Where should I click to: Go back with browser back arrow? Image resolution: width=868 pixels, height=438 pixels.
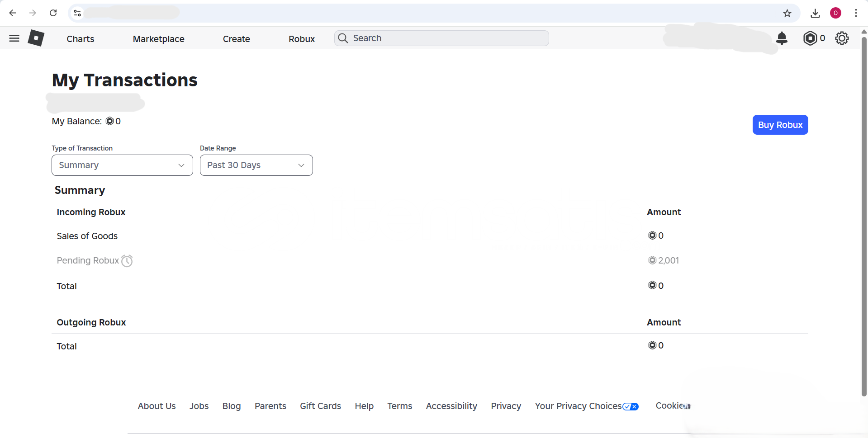coord(13,13)
